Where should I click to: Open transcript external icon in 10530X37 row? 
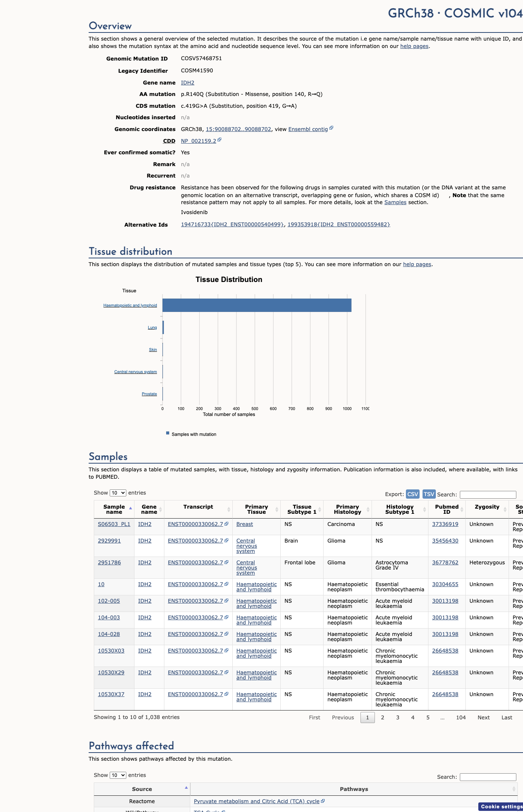click(226, 694)
